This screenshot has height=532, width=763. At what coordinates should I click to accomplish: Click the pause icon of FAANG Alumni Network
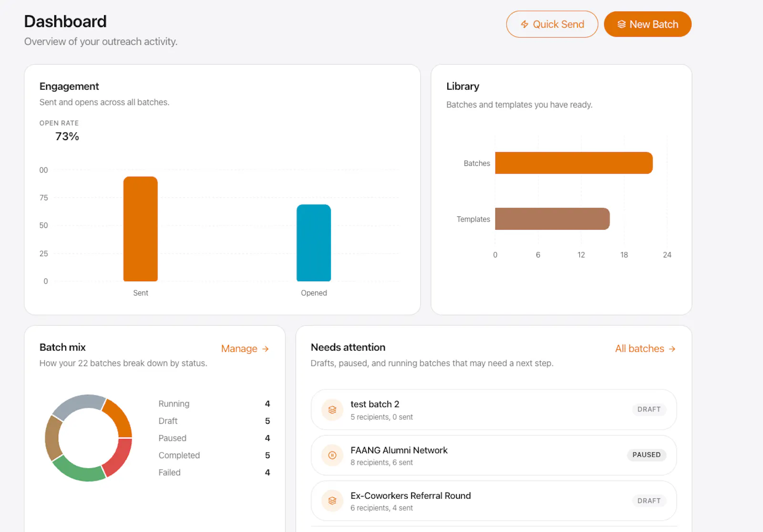coord(332,455)
